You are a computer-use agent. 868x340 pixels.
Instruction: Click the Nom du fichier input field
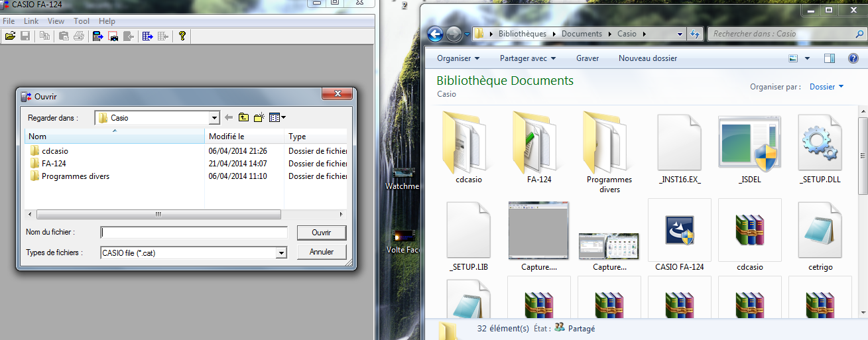coord(194,233)
